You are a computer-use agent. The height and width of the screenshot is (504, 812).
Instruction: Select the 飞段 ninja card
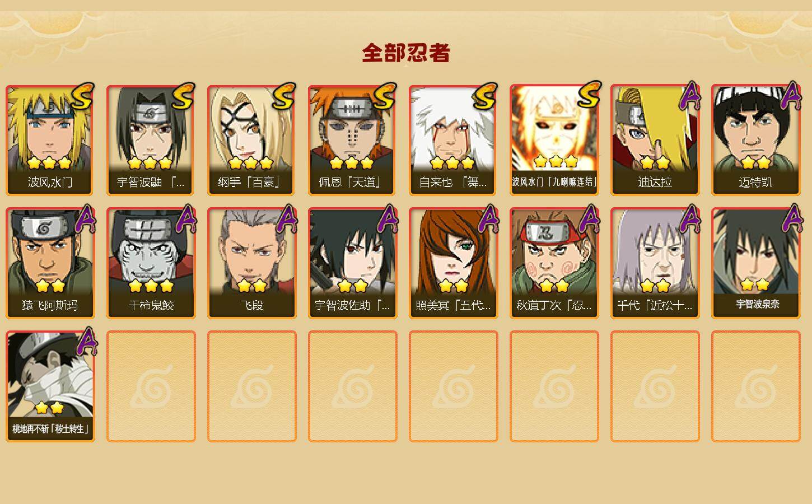[x=251, y=263]
